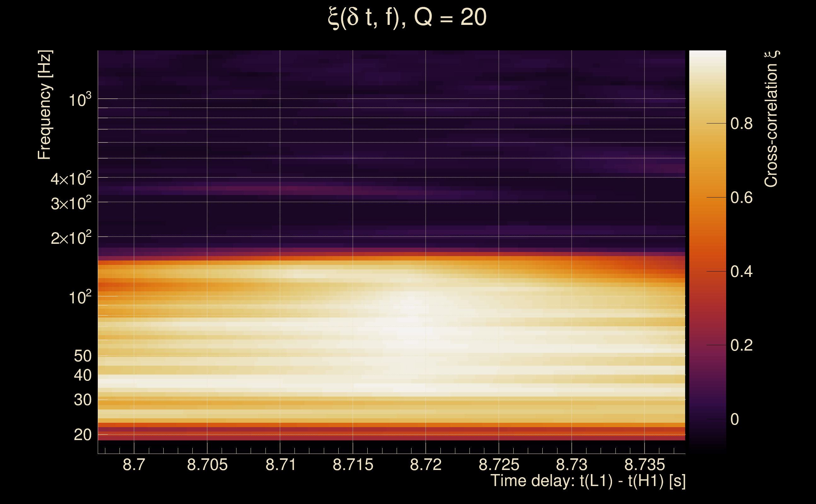This screenshot has width=816, height=504.
Task: Click the 10³ frequency tick label
Action: pyautogui.click(x=79, y=100)
